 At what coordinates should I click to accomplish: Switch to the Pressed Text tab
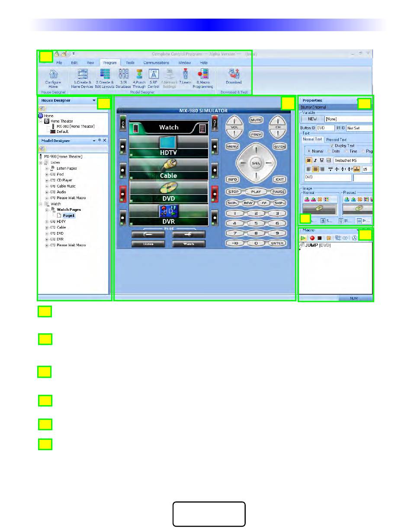tap(336, 140)
